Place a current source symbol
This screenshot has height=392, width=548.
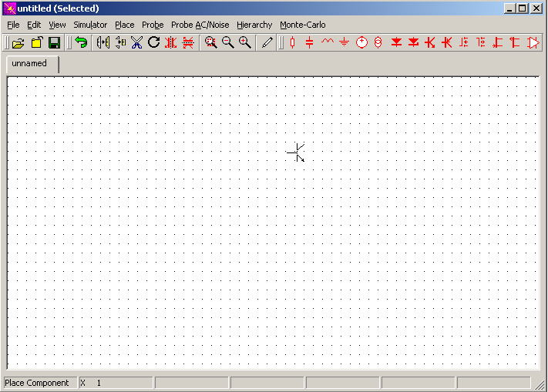click(x=378, y=42)
